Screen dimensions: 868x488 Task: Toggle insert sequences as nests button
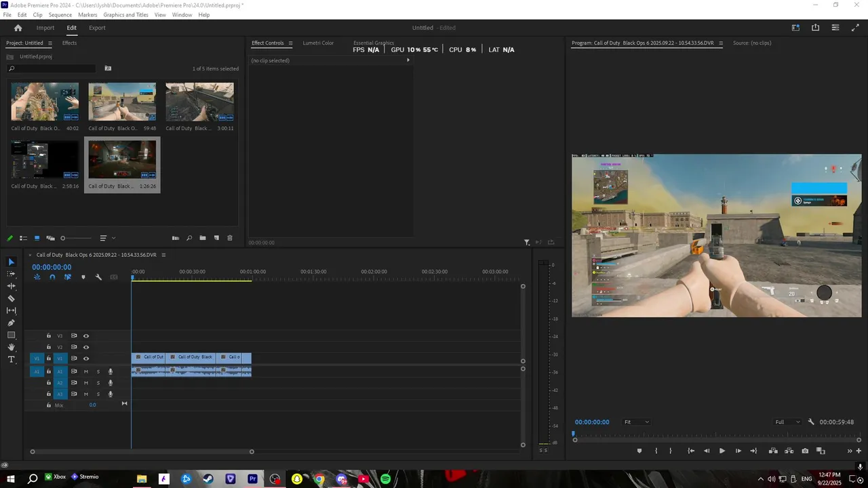[x=37, y=277]
